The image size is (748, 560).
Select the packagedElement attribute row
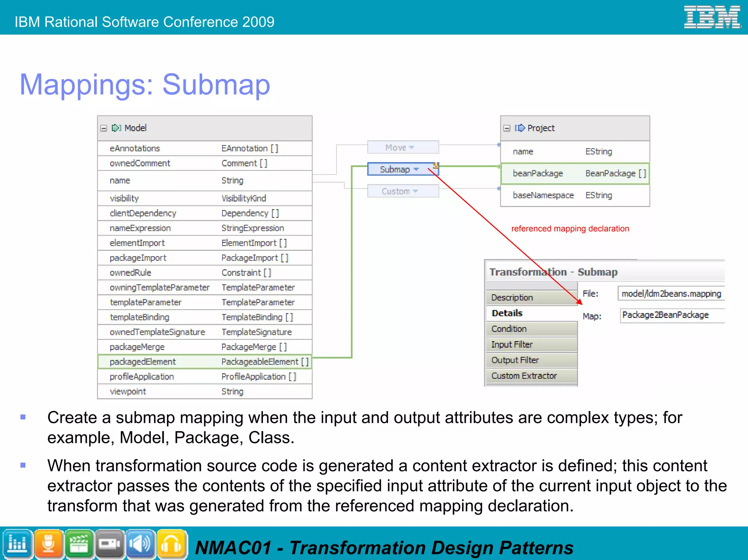205,362
